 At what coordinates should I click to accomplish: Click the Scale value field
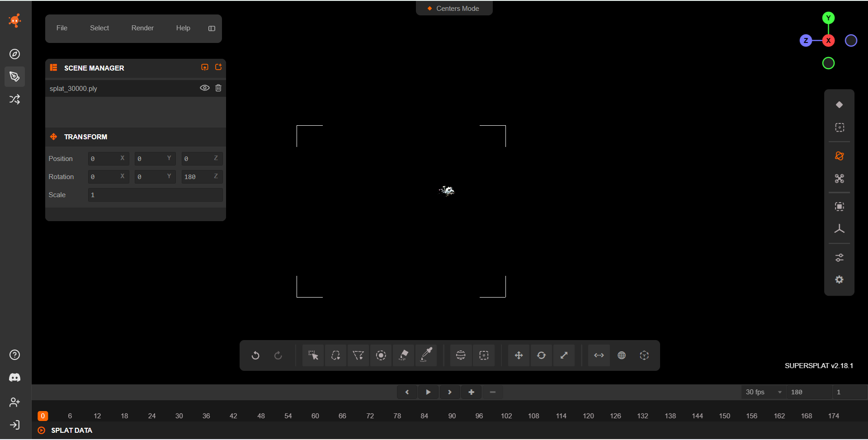[x=155, y=195]
